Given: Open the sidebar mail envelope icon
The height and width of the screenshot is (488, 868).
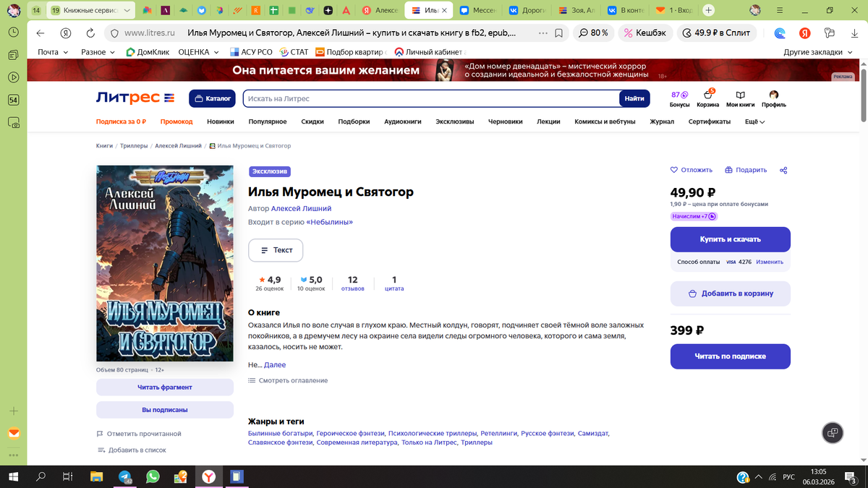Looking at the screenshot, I should click(13, 433).
